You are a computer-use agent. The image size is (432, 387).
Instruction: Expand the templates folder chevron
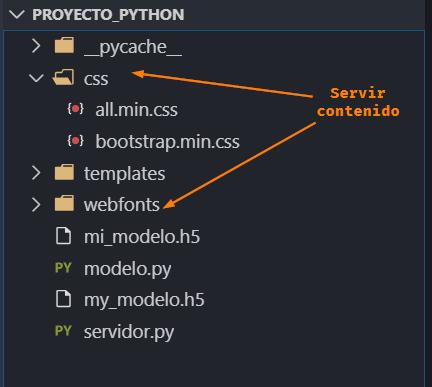pos(36,173)
